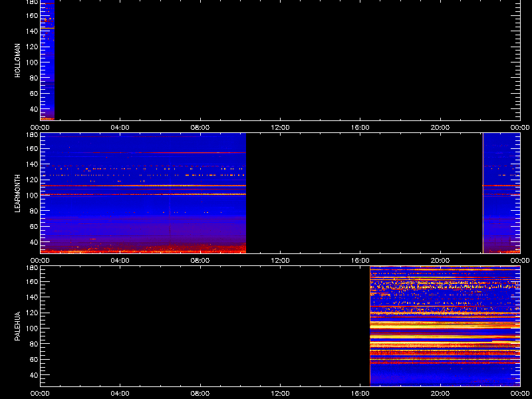Select the 60 frequency label on Learmonth axis
Screen dimensions: 532x399
coord(34,227)
